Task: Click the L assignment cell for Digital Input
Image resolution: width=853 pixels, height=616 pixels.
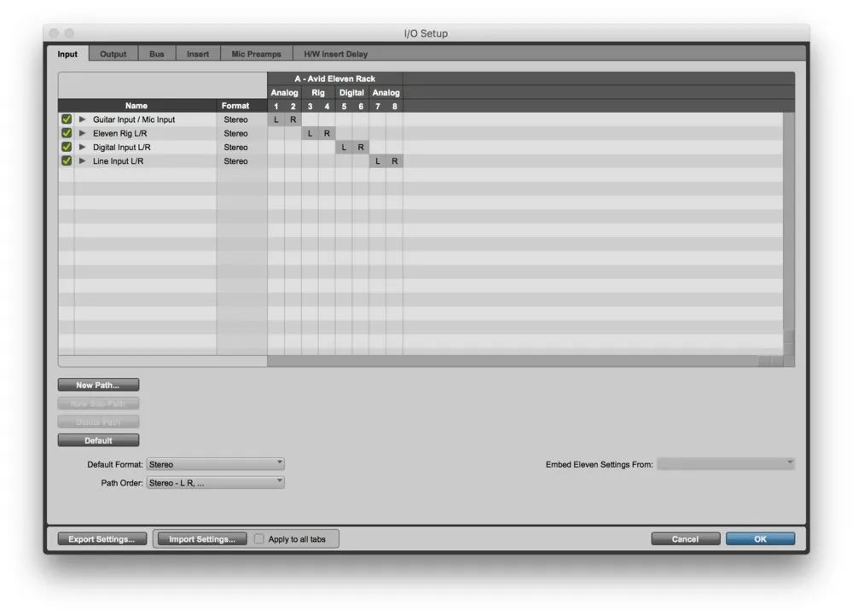Action: 344,147
